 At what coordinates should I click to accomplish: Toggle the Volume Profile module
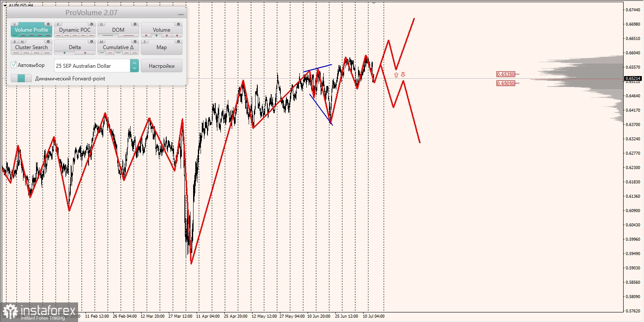[31, 30]
